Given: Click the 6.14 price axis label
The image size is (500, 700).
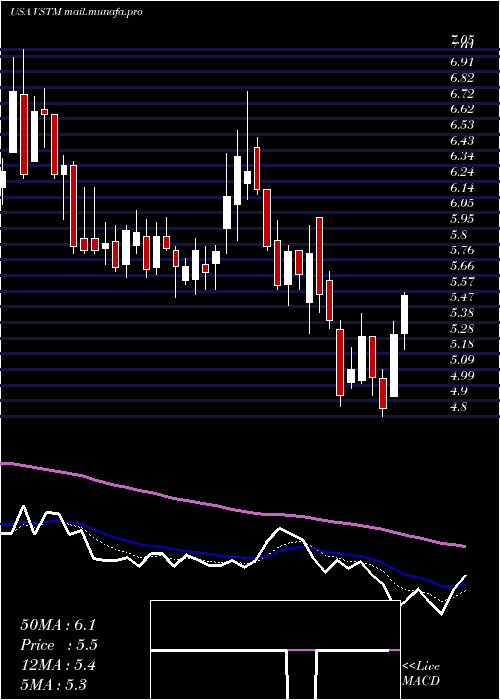Looking at the screenshot, I should tap(462, 188).
